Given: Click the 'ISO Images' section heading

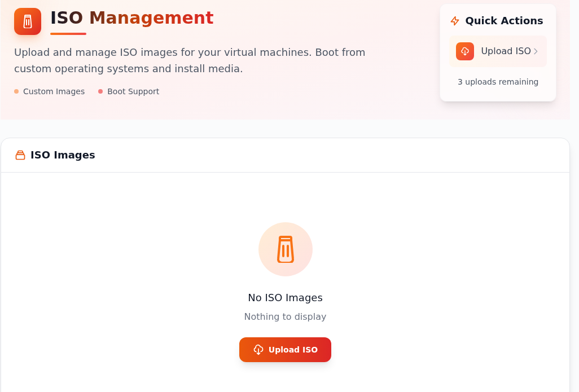Looking at the screenshot, I should coord(63,155).
